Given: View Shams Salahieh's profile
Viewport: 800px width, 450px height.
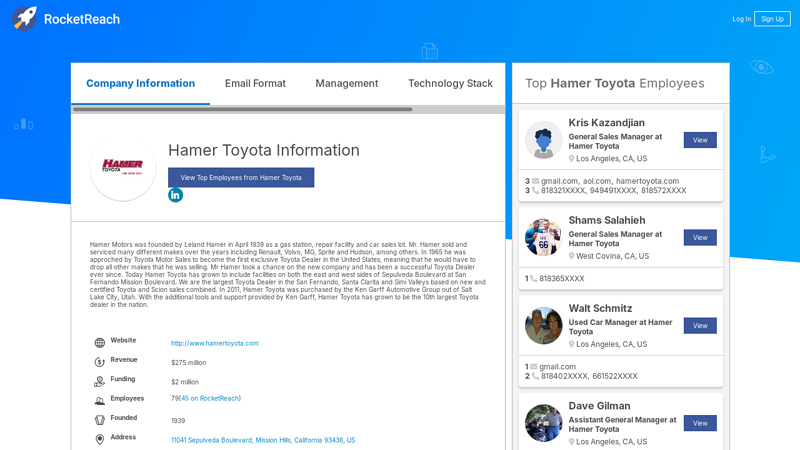Looking at the screenshot, I should 700,237.
